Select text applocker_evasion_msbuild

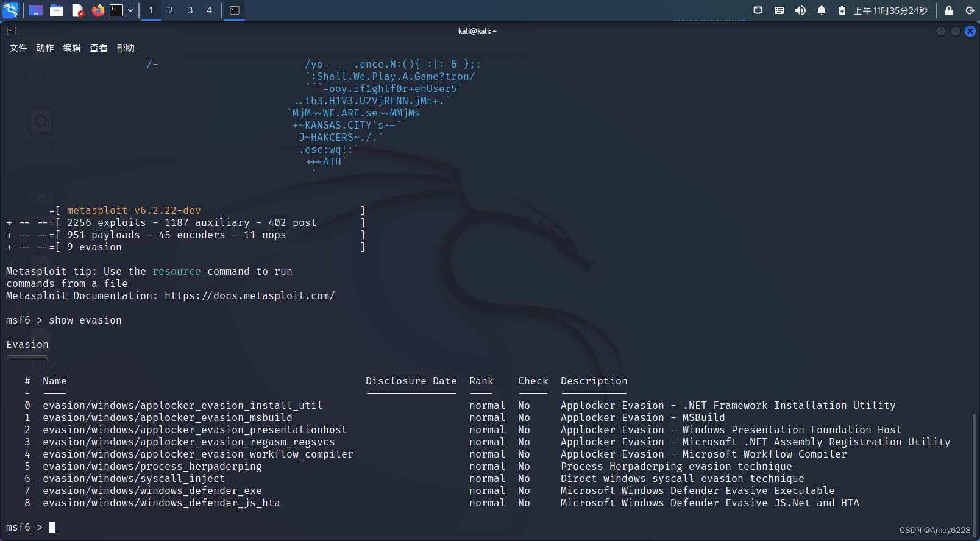pyautogui.click(x=216, y=418)
